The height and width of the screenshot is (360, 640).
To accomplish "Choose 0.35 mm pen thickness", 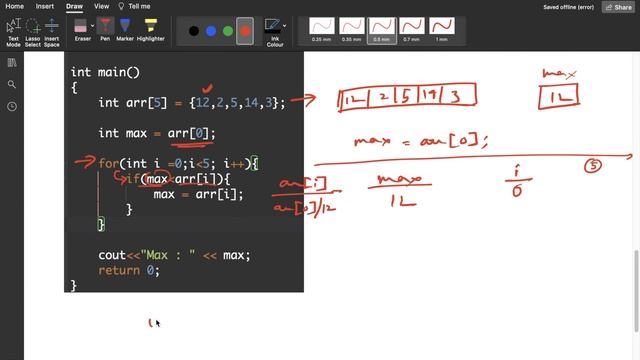I will pos(351,30).
